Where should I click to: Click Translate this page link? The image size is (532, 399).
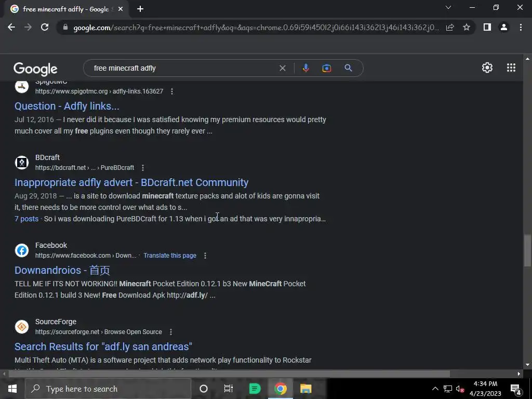tap(170, 256)
